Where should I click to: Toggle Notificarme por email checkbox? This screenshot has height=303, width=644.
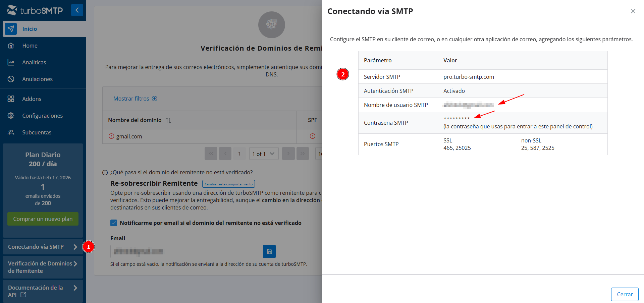point(114,223)
